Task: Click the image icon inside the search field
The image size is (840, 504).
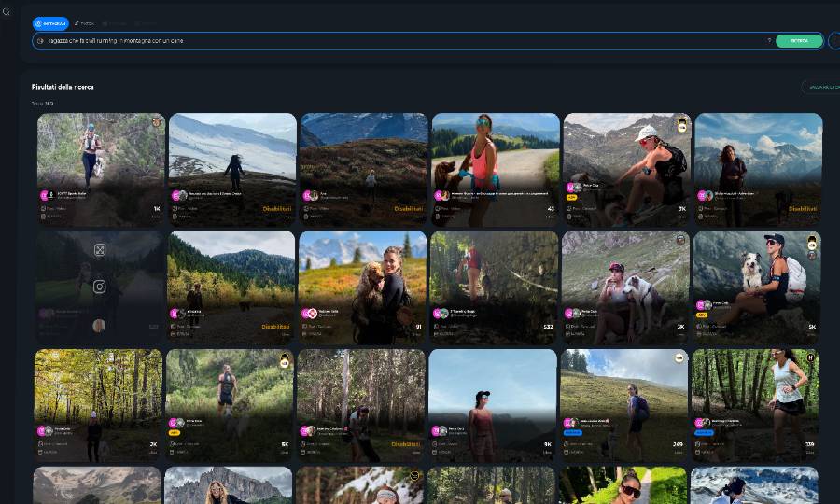Action: 40,41
